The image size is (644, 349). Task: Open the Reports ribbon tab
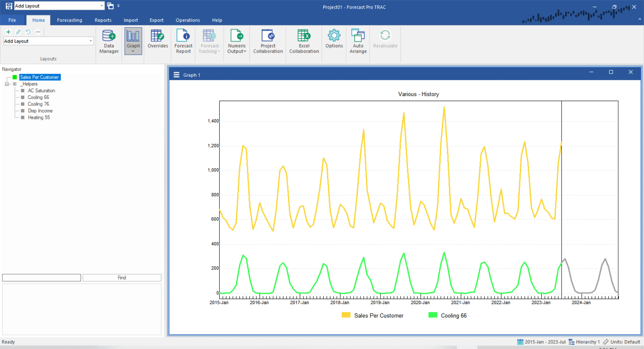coord(103,20)
